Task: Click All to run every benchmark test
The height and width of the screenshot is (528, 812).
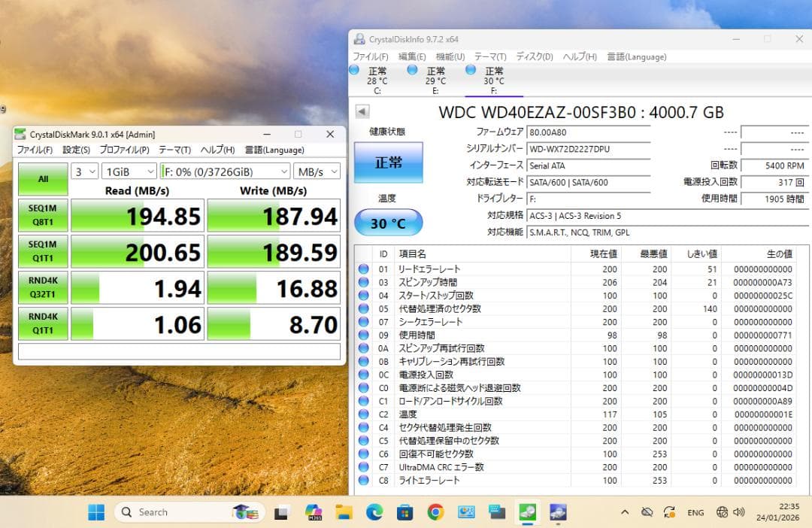Action: point(43,179)
